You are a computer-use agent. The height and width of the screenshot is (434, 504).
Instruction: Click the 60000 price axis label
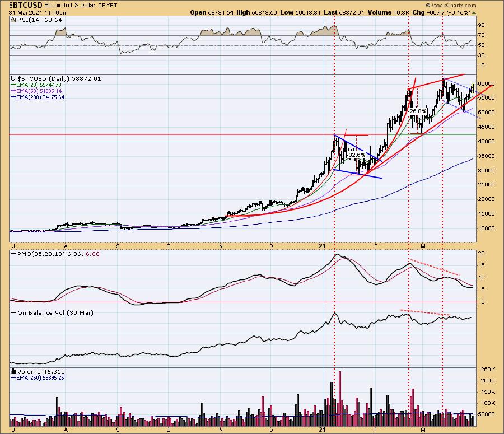tap(486, 83)
